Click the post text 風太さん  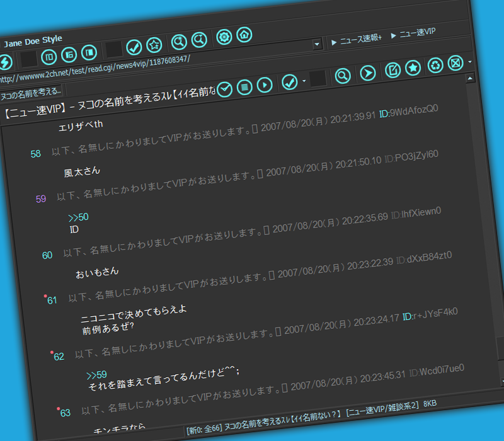tap(82, 172)
